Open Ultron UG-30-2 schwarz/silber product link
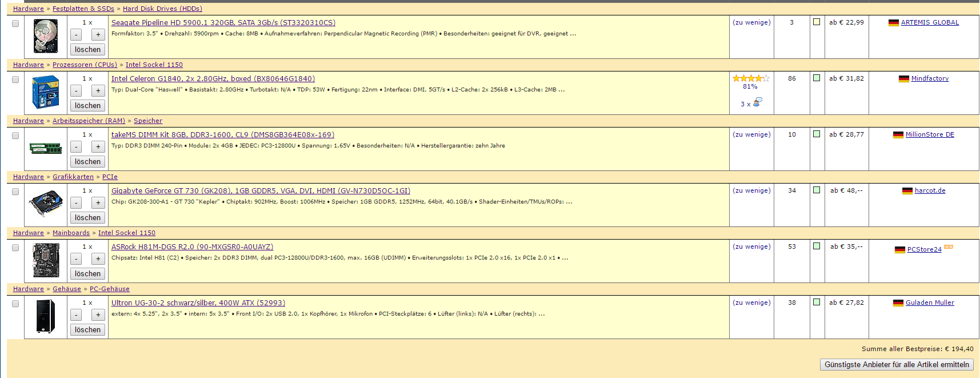 point(198,303)
